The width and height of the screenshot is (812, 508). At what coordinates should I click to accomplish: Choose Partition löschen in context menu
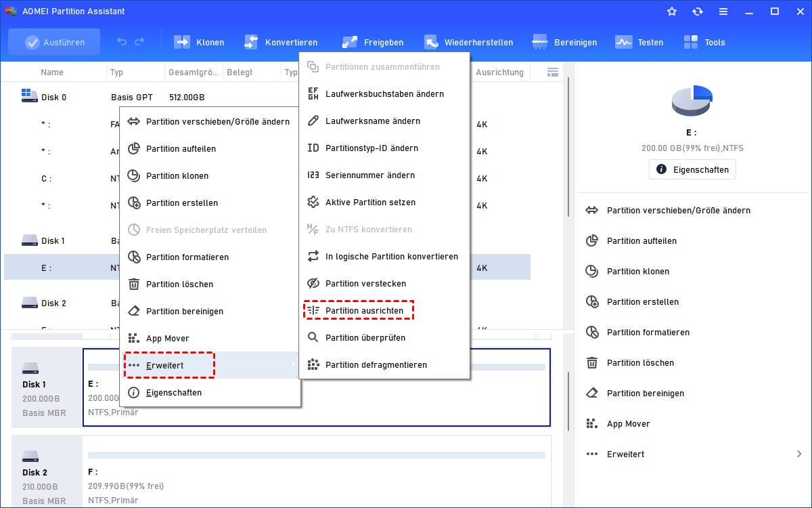tap(210, 284)
